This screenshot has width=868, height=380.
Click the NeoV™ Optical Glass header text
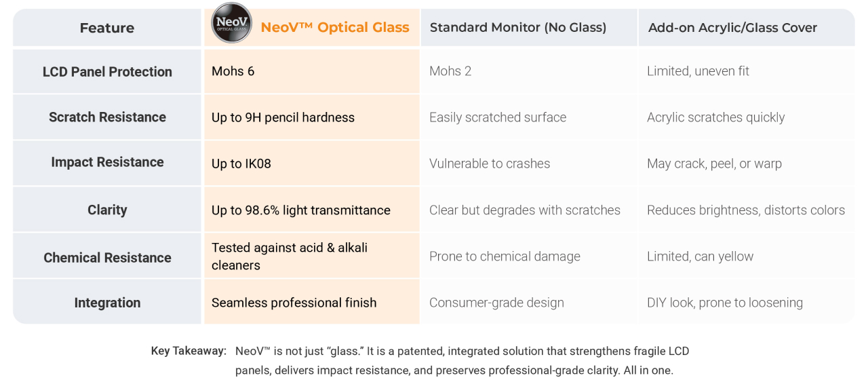[335, 28]
